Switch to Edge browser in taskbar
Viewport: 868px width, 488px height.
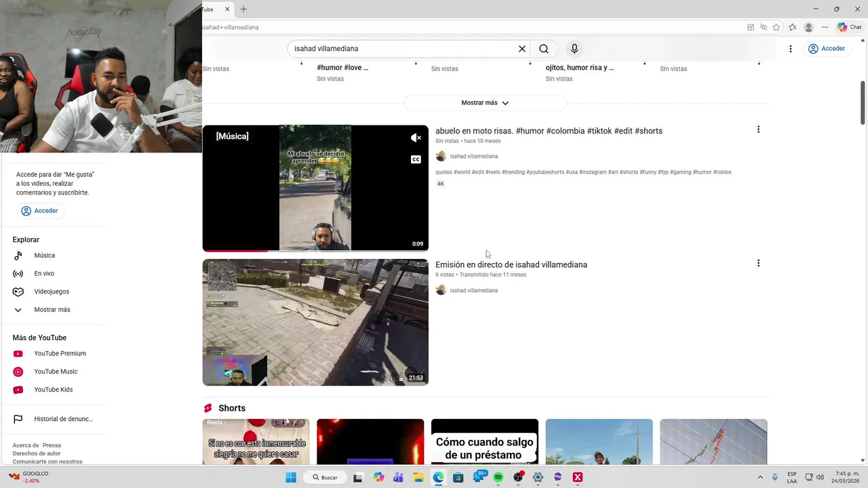click(x=439, y=477)
